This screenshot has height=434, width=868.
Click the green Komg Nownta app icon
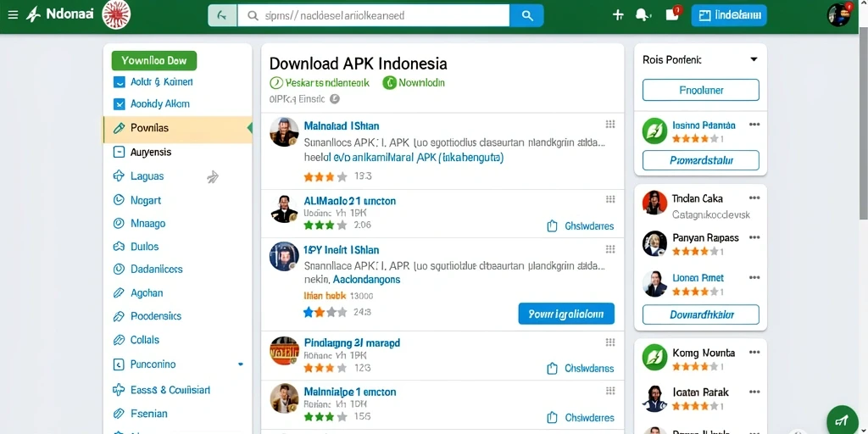coord(655,357)
